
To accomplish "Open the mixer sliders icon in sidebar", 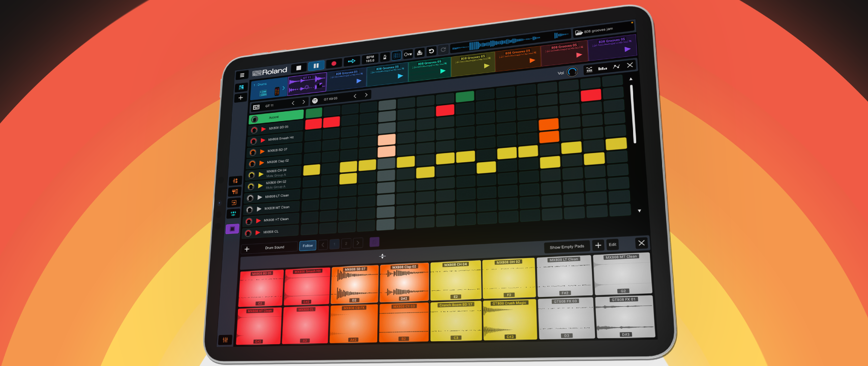I will pyautogui.click(x=235, y=181).
